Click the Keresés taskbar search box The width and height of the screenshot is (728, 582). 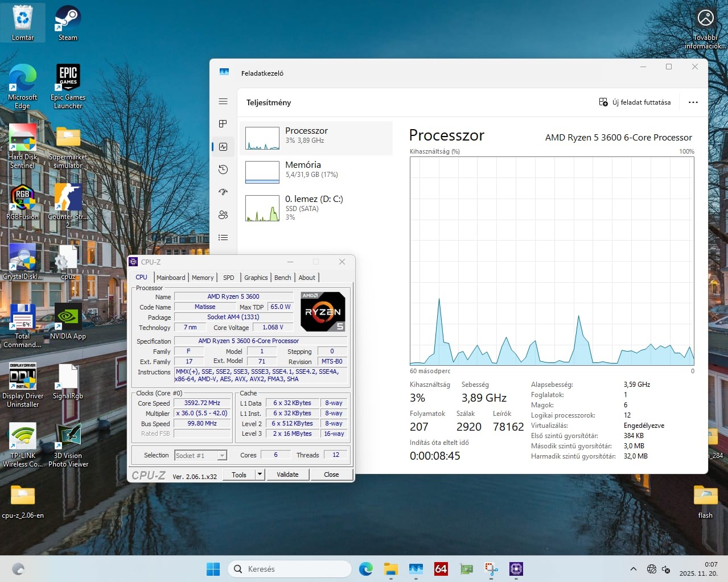point(289,569)
